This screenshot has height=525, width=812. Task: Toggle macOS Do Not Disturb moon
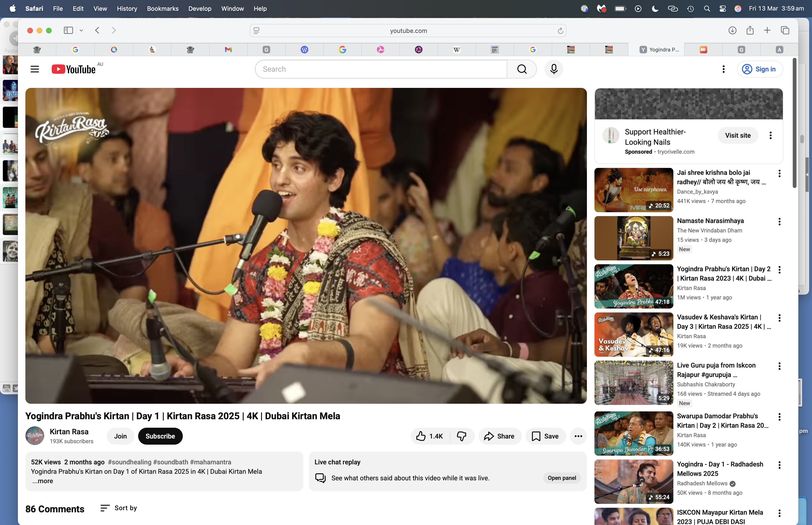tap(655, 8)
